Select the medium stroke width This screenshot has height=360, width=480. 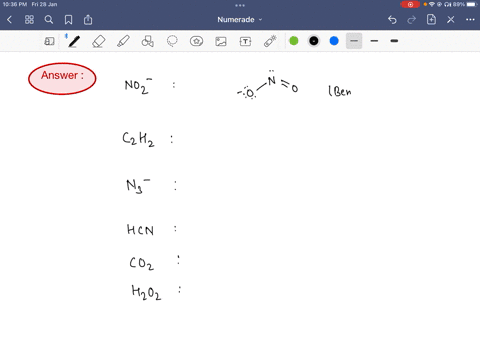tap(374, 41)
